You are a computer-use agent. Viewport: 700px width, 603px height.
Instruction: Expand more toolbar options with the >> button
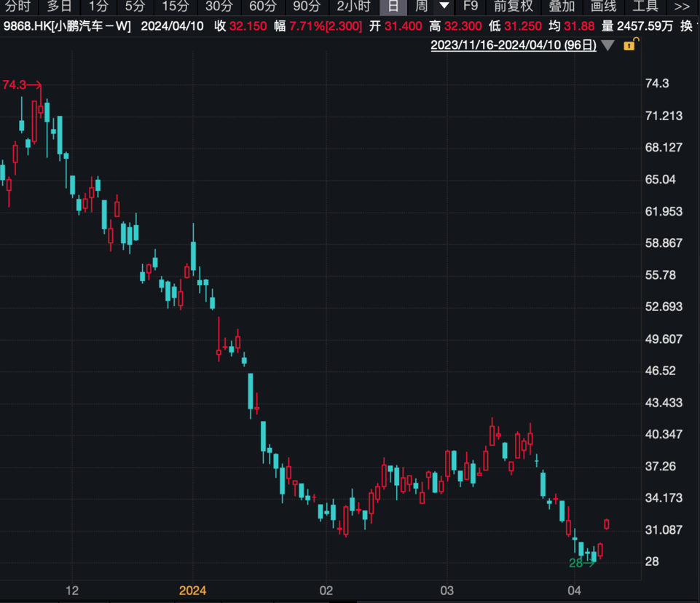[x=682, y=7]
